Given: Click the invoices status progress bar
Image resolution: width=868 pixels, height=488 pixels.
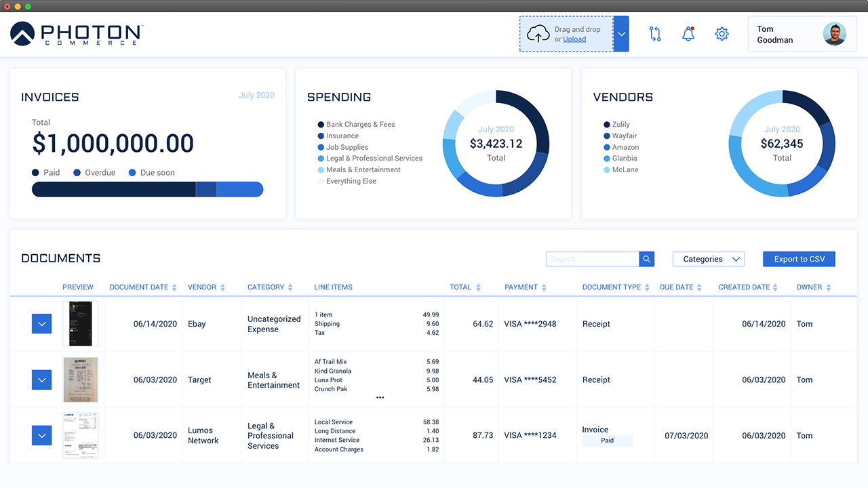Looking at the screenshot, I should [147, 190].
